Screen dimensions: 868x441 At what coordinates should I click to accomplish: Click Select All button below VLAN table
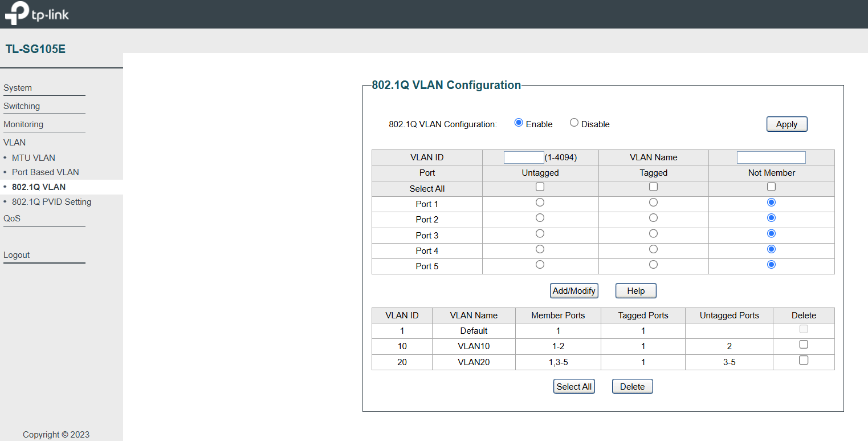574,387
